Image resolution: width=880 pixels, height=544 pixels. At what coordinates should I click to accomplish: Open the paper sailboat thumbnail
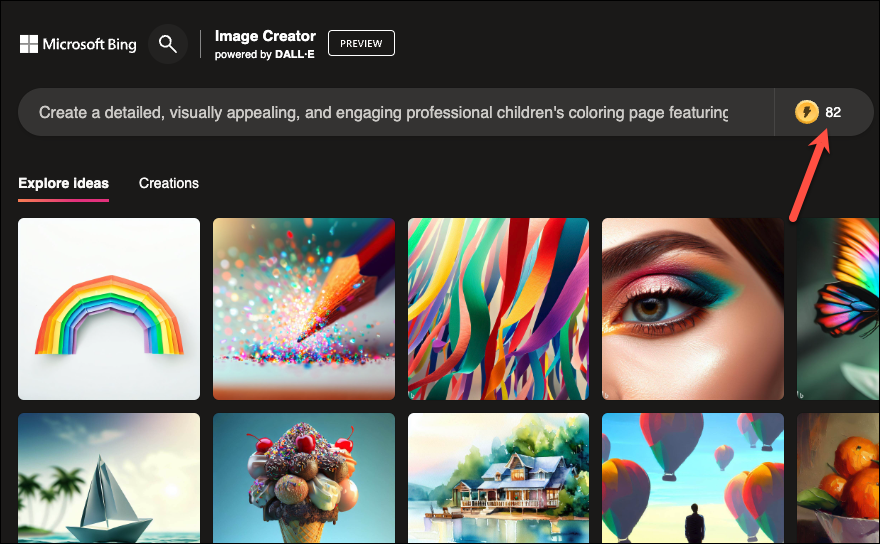click(x=109, y=478)
